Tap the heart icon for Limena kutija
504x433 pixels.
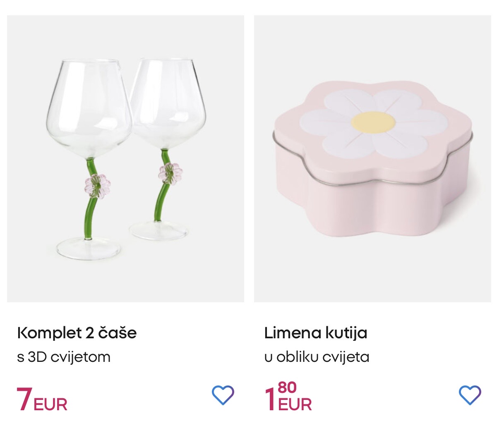coord(470,395)
